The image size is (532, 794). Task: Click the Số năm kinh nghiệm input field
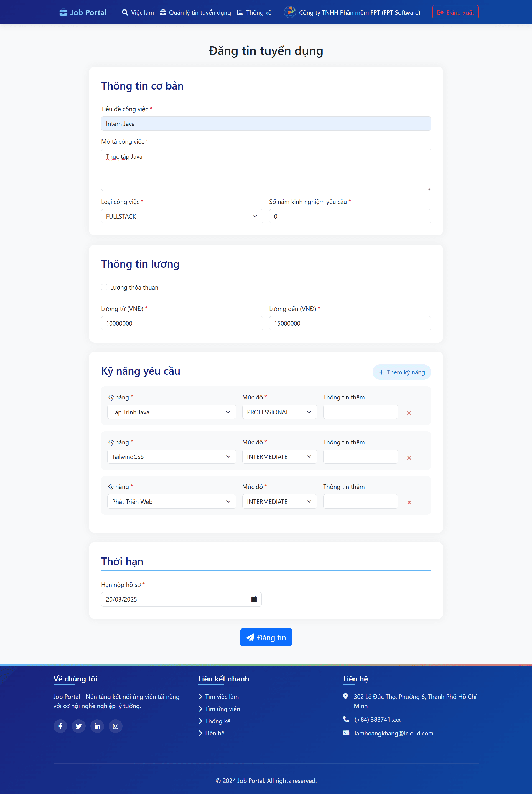point(350,216)
